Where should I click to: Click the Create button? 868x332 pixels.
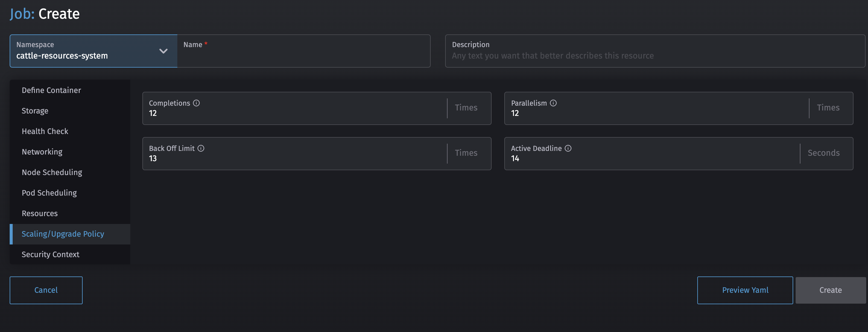[830, 290]
